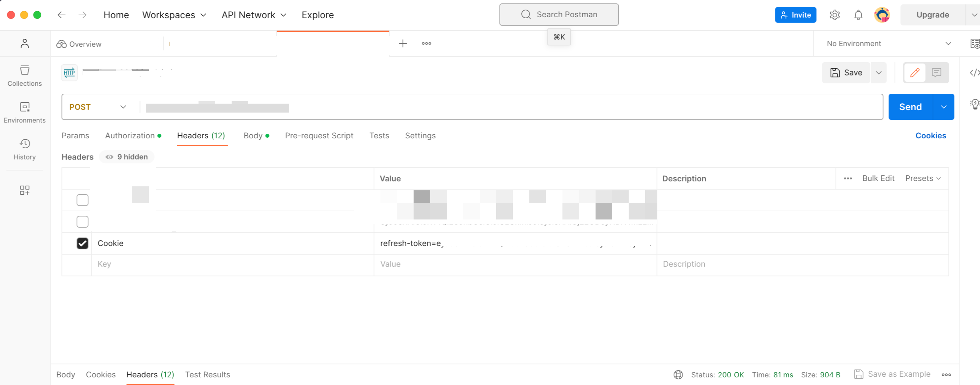Screen dimensions: 980x385
Task: Open the code snippet panel icon
Action: [974, 72]
